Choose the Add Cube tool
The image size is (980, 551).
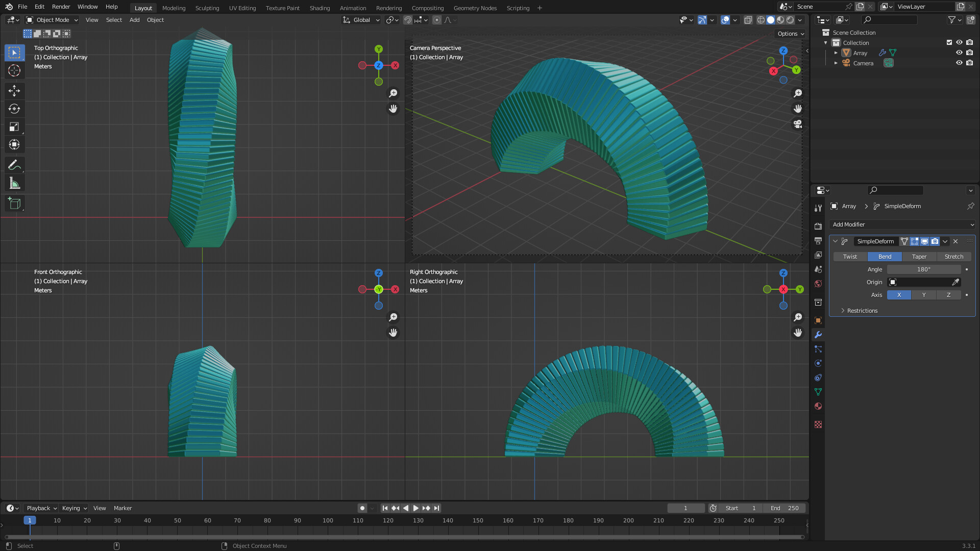[14, 203]
